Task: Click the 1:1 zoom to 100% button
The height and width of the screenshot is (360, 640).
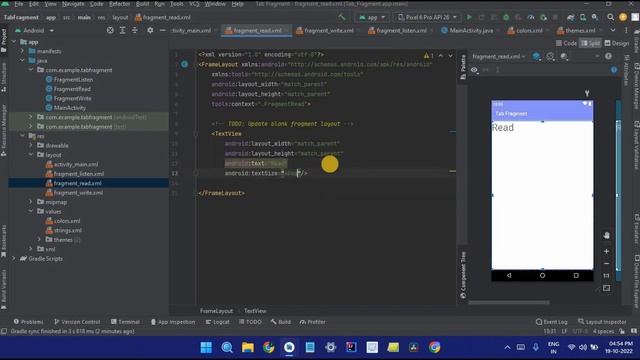Action: tap(607, 276)
